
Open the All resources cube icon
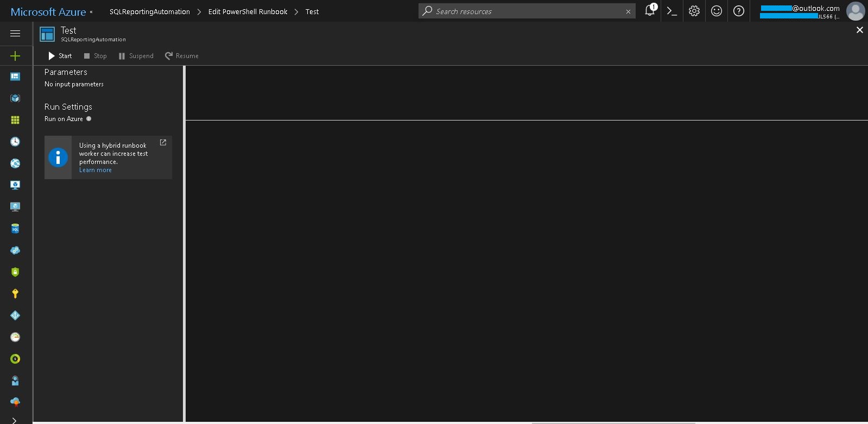(x=15, y=98)
